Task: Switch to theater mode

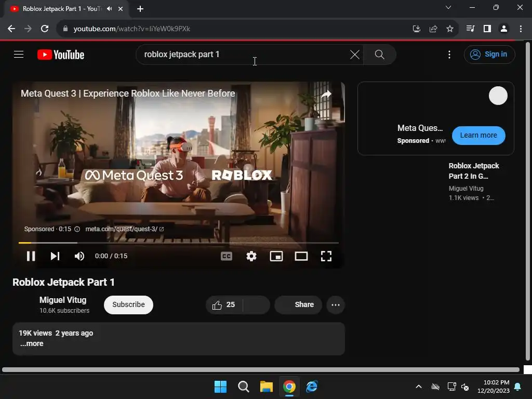Action: pyautogui.click(x=301, y=256)
